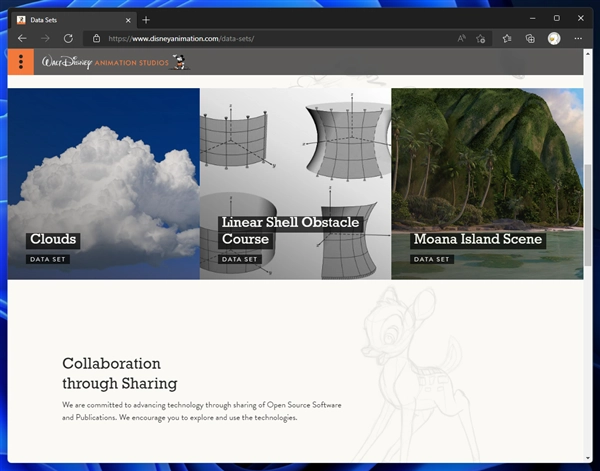Refresh the current page
The width and height of the screenshot is (600, 471).
tap(68, 38)
